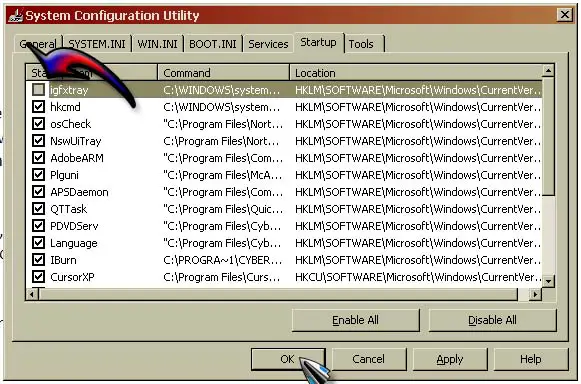The width and height of the screenshot is (581, 384).
Task: Click the System Configuration Utility title icon
Action: point(16,15)
